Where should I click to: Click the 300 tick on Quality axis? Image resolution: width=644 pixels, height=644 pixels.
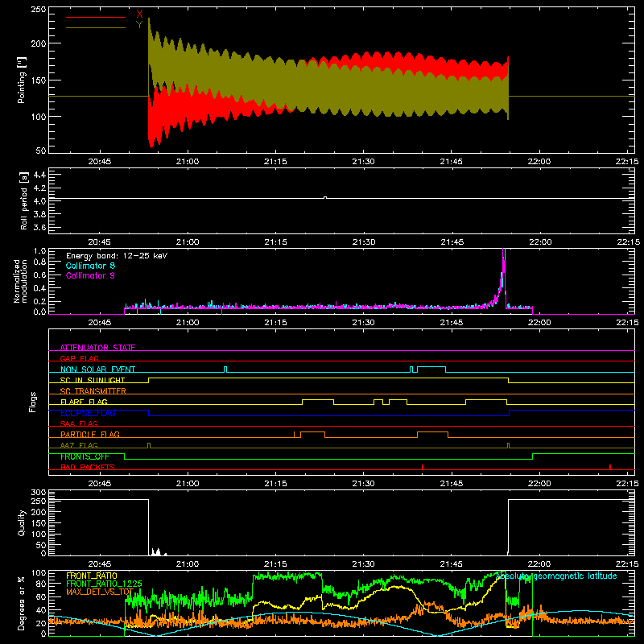[x=39, y=493]
